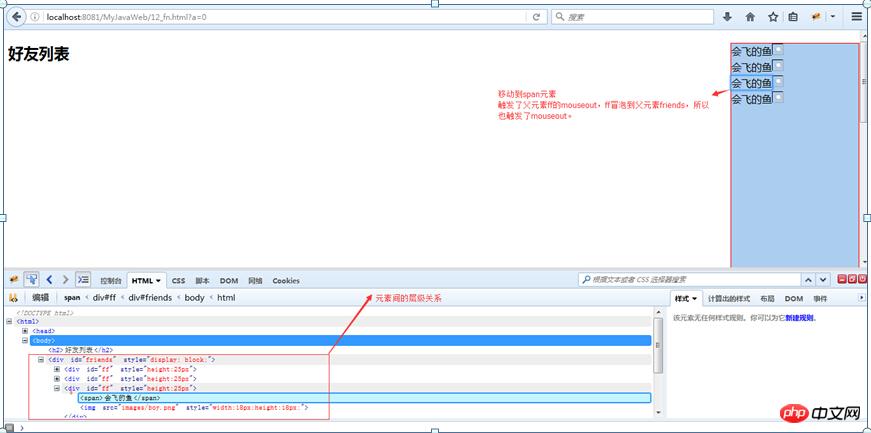Collapse the <html> node
The image size is (871, 433).
click(9, 322)
